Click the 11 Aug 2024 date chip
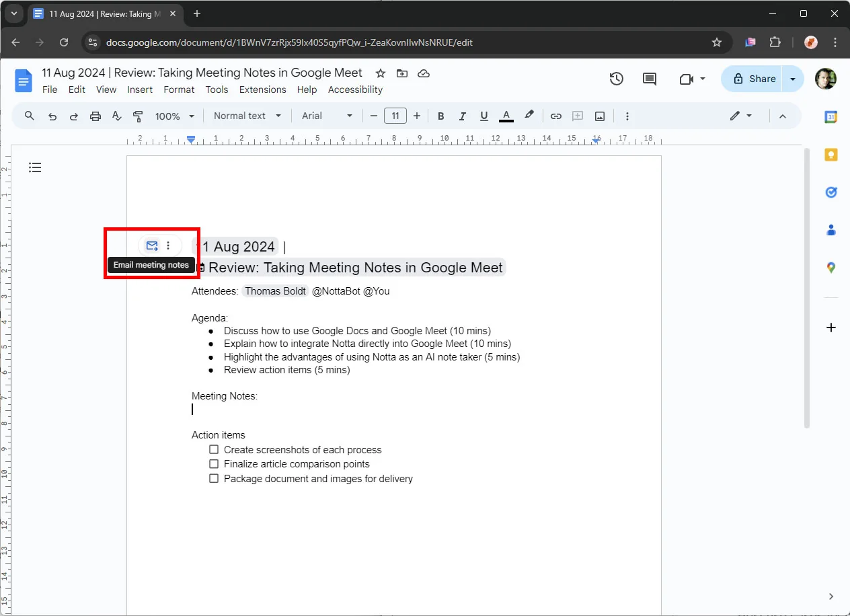Screen dimensions: 850x616 tap(235, 247)
